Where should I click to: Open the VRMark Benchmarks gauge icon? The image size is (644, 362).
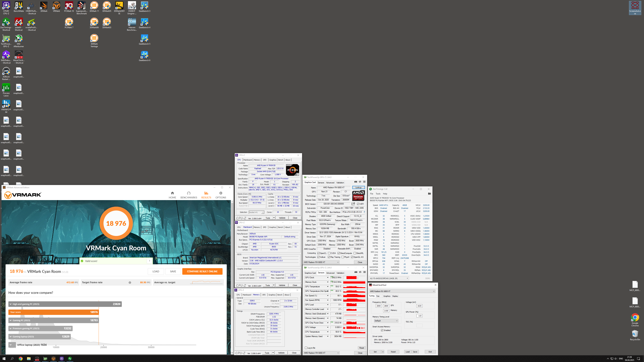(x=189, y=193)
